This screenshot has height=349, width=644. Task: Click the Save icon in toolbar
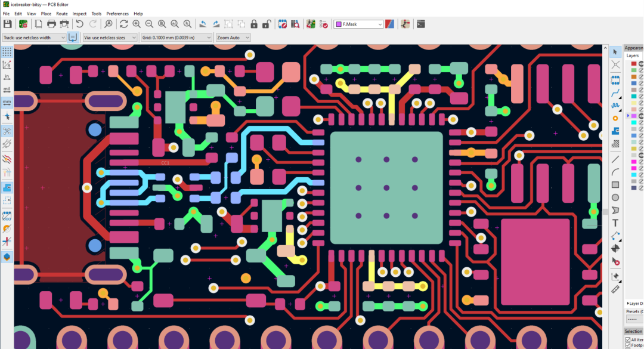(x=7, y=24)
